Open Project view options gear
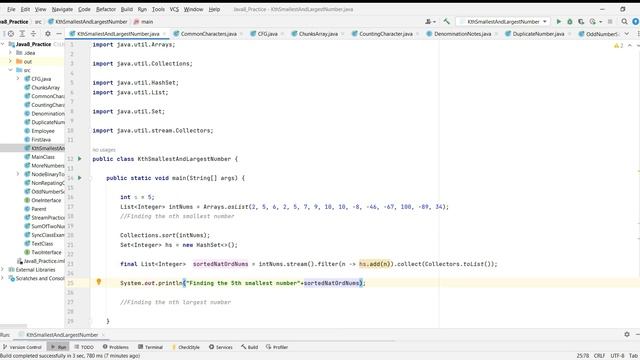Screen dimensions: 640x360 [x=48, y=34]
